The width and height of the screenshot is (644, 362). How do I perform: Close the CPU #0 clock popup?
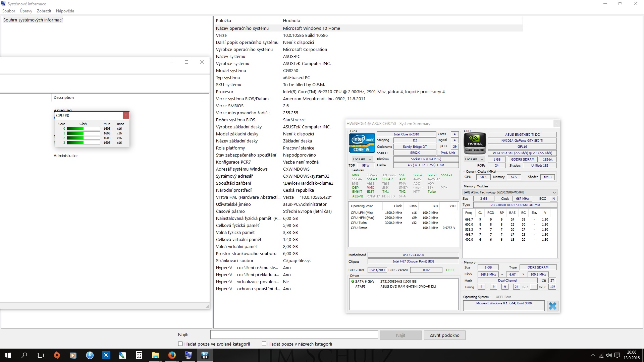pyautogui.click(x=126, y=115)
